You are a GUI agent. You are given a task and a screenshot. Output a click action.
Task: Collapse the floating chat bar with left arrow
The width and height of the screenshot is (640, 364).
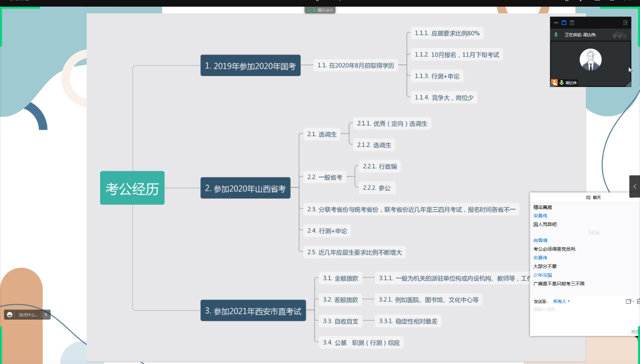tap(46, 315)
